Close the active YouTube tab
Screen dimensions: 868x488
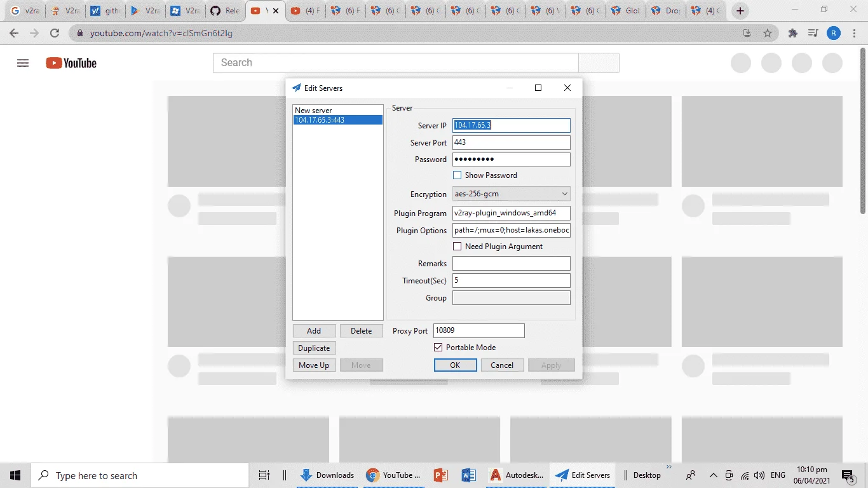276,11
